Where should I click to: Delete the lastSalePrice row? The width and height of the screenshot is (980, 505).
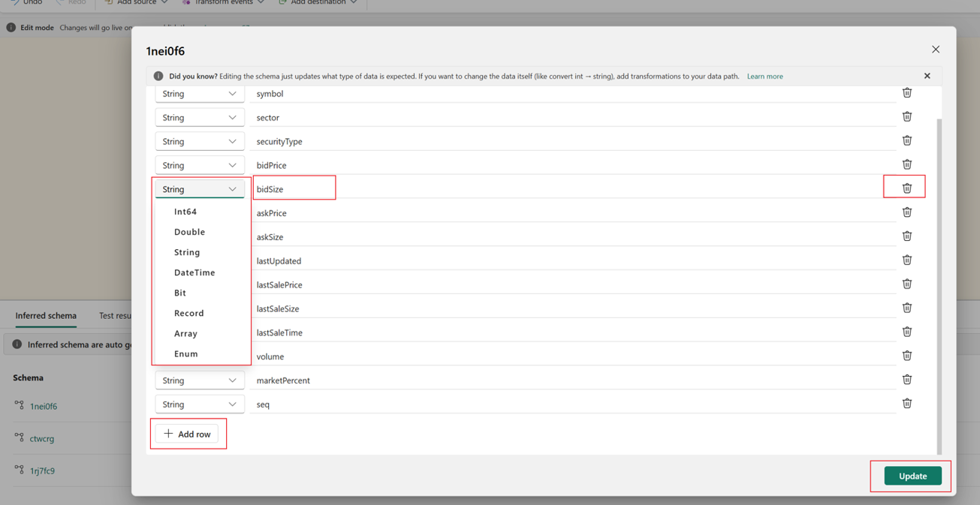(x=907, y=284)
